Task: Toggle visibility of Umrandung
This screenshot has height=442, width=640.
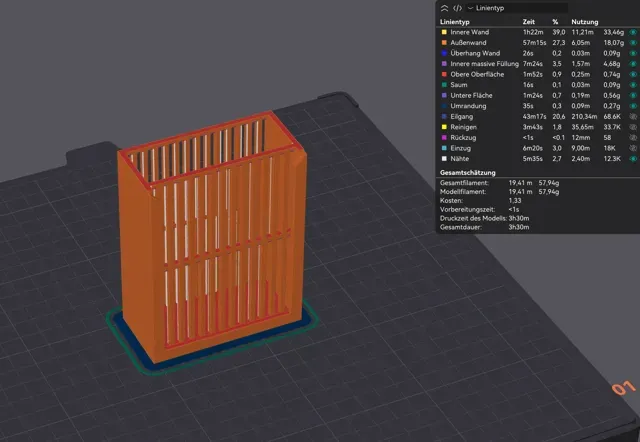Action: 633,106
